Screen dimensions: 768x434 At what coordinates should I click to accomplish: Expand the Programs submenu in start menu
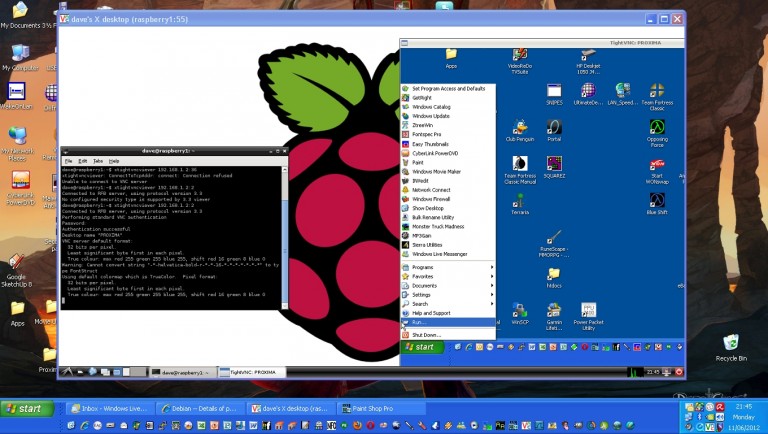point(448,267)
